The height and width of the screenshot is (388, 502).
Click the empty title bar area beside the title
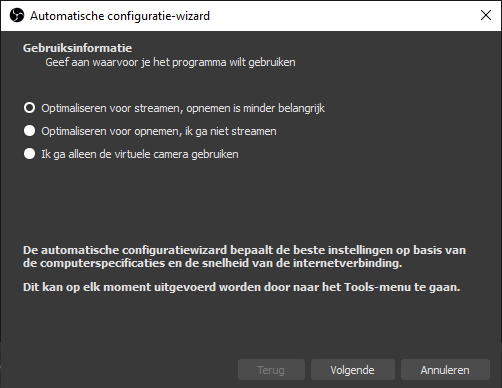pos(343,16)
